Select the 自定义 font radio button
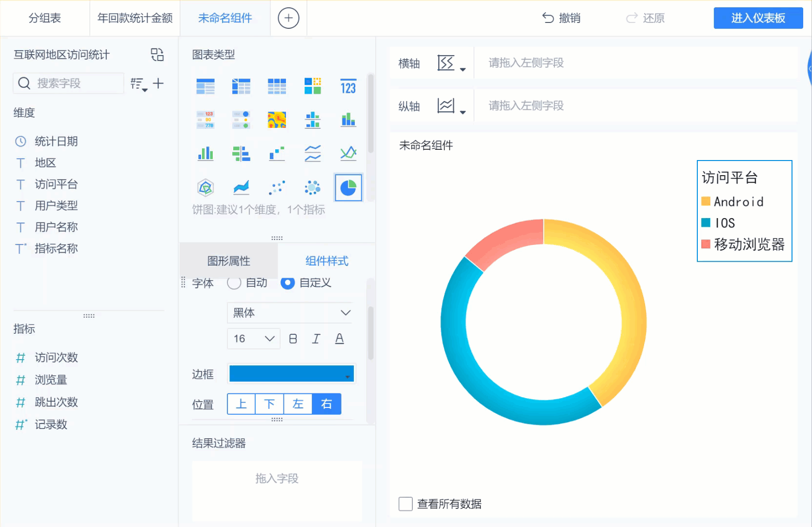 (x=288, y=283)
